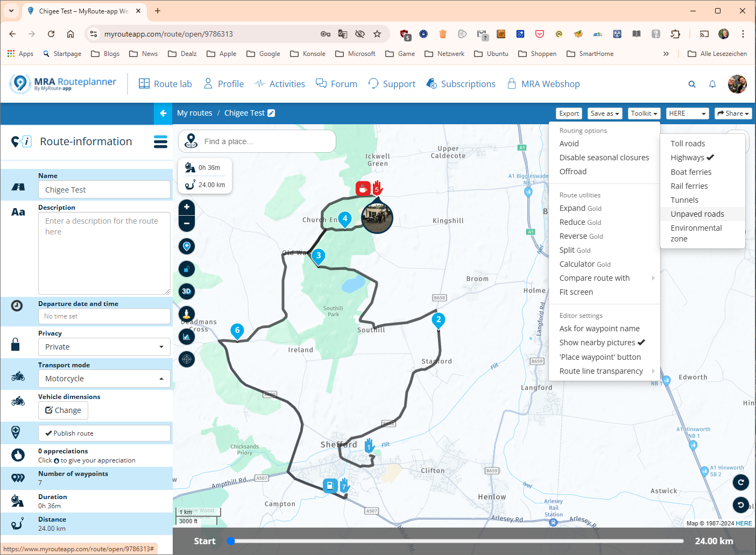Image resolution: width=756 pixels, height=555 pixels.
Task: Click My routes breadcrumb link
Action: click(195, 113)
